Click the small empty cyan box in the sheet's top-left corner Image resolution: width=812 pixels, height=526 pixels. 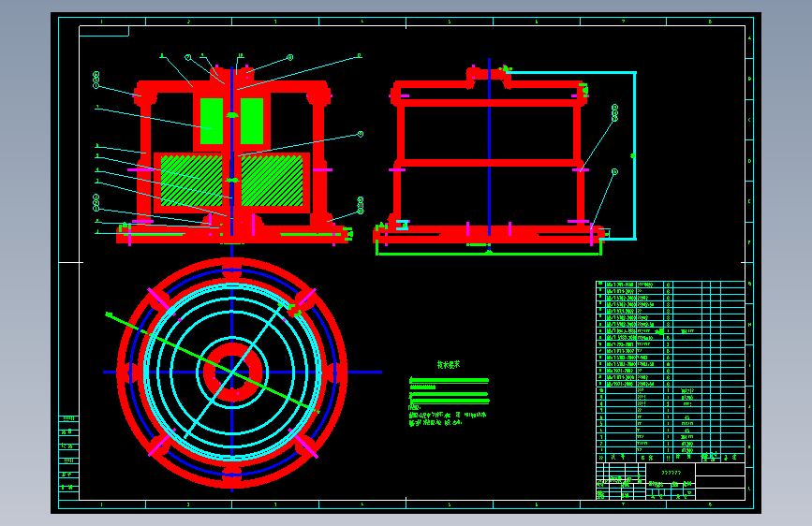click(104, 31)
